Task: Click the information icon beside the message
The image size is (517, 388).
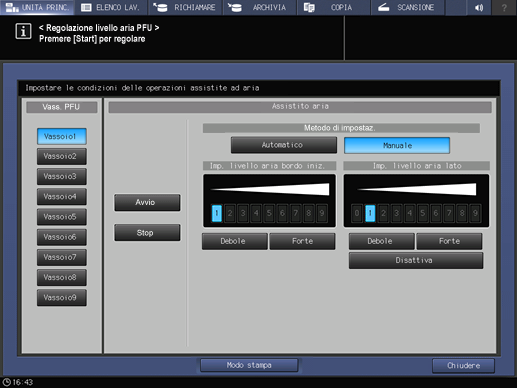Action: 23,32
